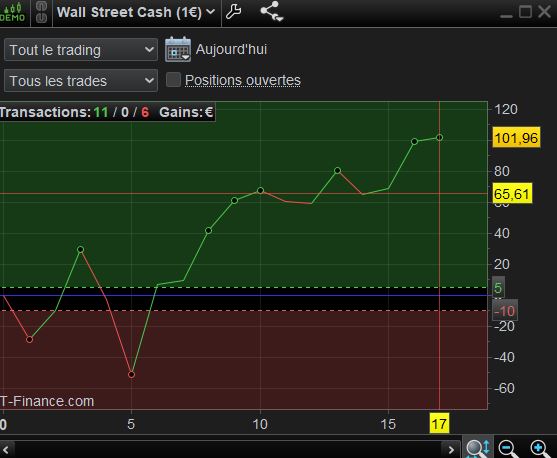
Task: Click the zoom out magnifier icon
Action: click(x=508, y=448)
